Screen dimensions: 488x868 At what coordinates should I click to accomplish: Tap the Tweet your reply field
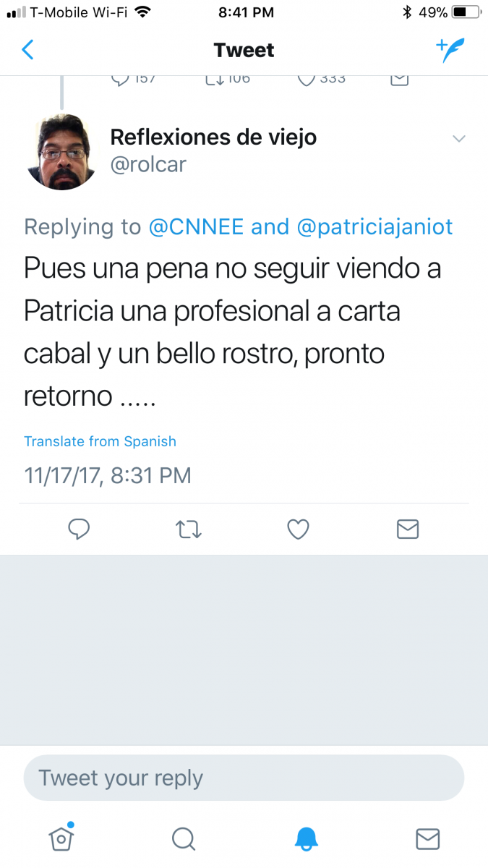click(x=244, y=778)
